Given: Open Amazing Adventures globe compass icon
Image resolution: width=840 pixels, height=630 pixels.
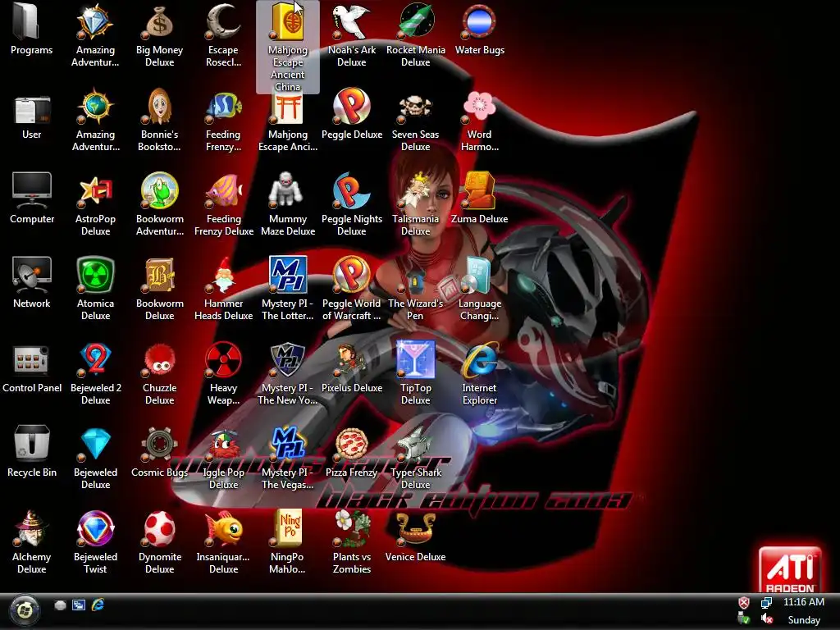Looking at the screenshot, I should [95, 107].
